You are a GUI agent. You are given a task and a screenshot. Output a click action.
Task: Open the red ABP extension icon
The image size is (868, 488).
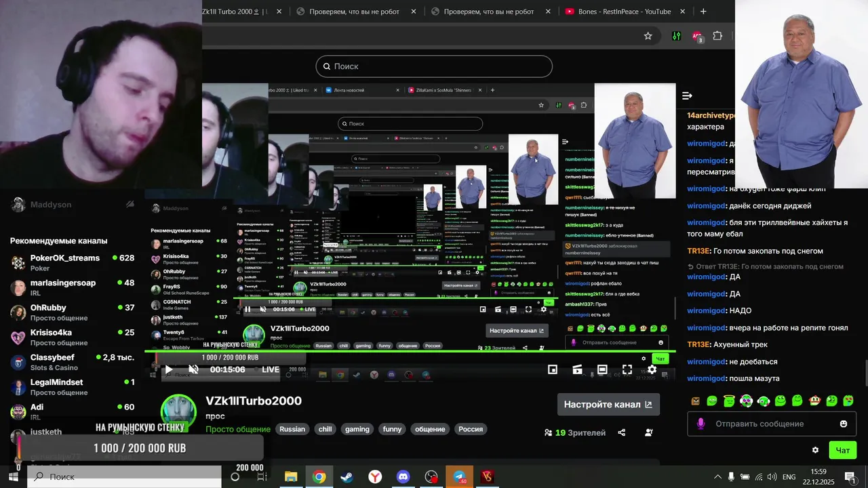(x=697, y=36)
